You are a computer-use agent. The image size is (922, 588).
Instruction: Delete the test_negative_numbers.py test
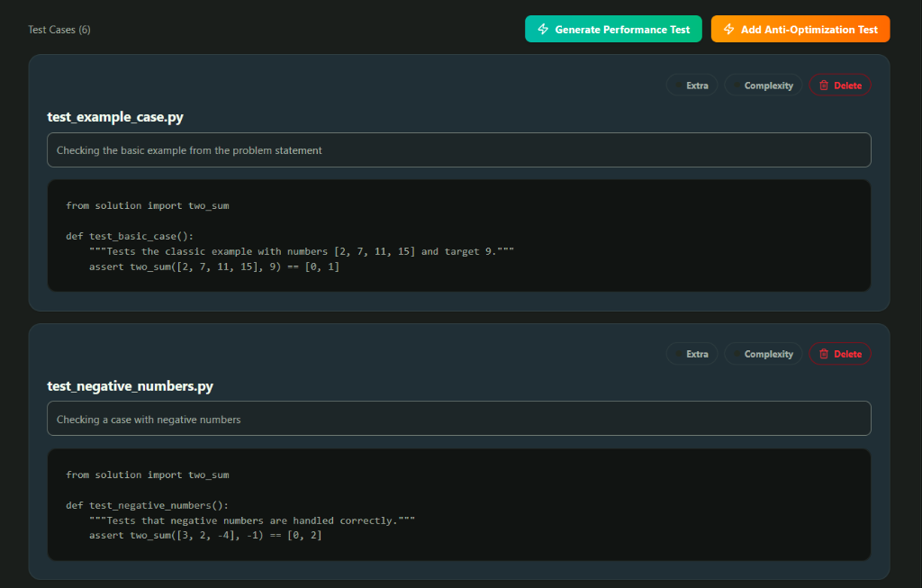pyautogui.click(x=840, y=354)
